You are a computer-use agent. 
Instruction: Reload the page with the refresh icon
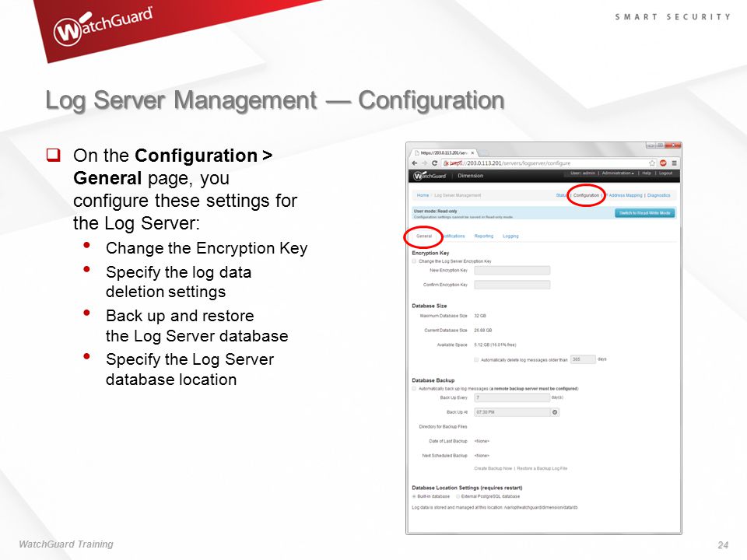pos(434,163)
